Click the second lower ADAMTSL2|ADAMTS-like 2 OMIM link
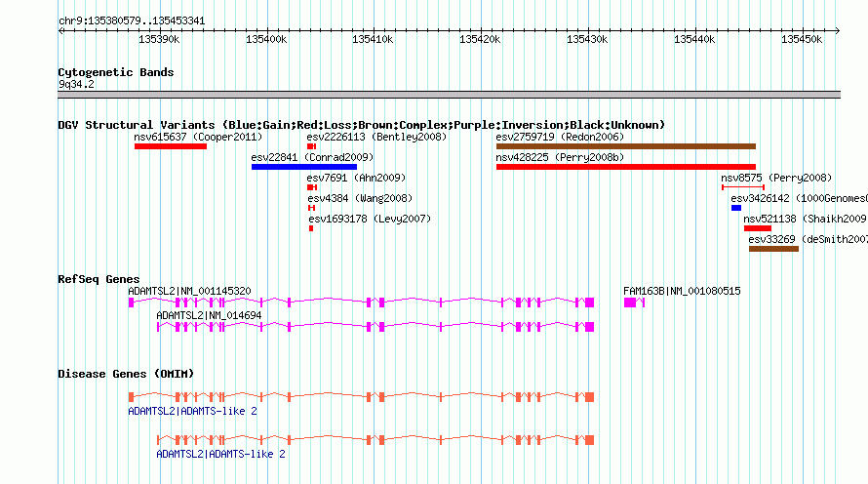This screenshot has height=484, width=868. click(220, 454)
